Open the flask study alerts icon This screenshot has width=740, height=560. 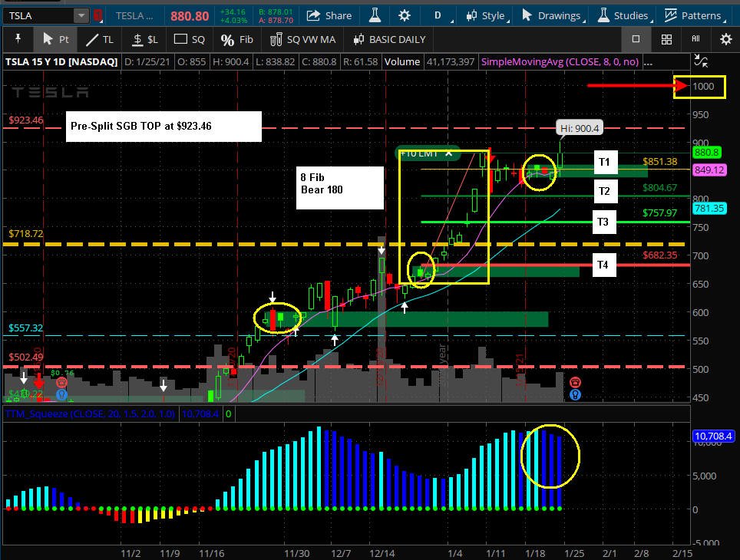pyautogui.click(x=375, y=15)
